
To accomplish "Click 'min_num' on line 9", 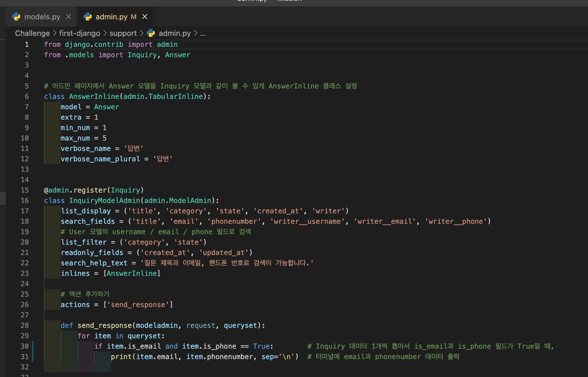I will [x=75, y=128].
